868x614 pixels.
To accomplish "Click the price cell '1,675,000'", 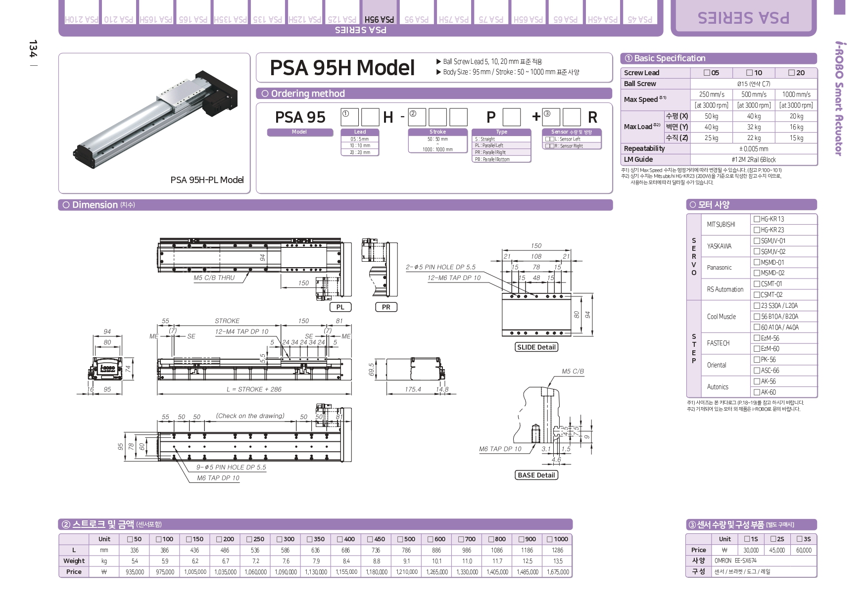I will click(558, 572).
